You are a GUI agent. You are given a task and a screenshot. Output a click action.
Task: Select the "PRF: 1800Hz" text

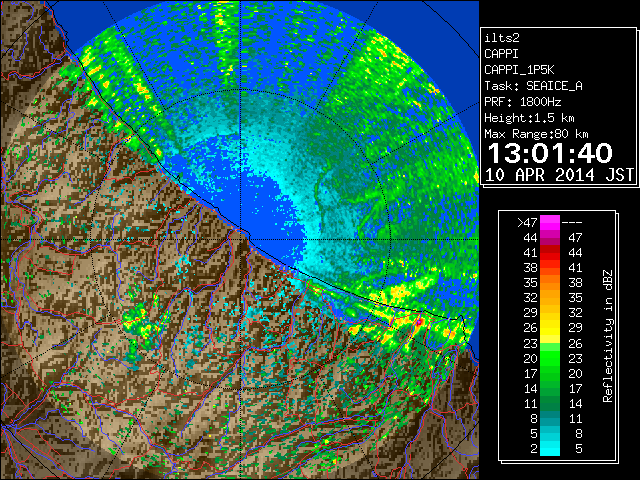point(522,102)
